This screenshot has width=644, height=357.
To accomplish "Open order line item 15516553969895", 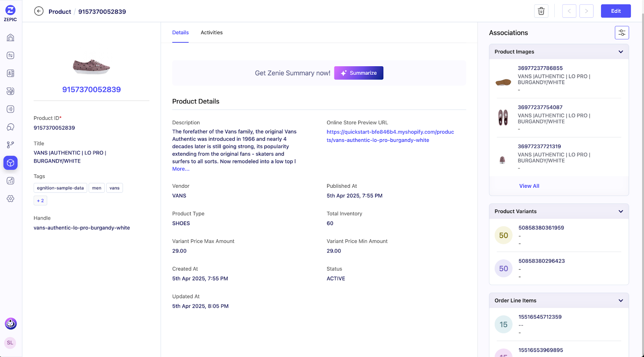I will click(541, 350).
